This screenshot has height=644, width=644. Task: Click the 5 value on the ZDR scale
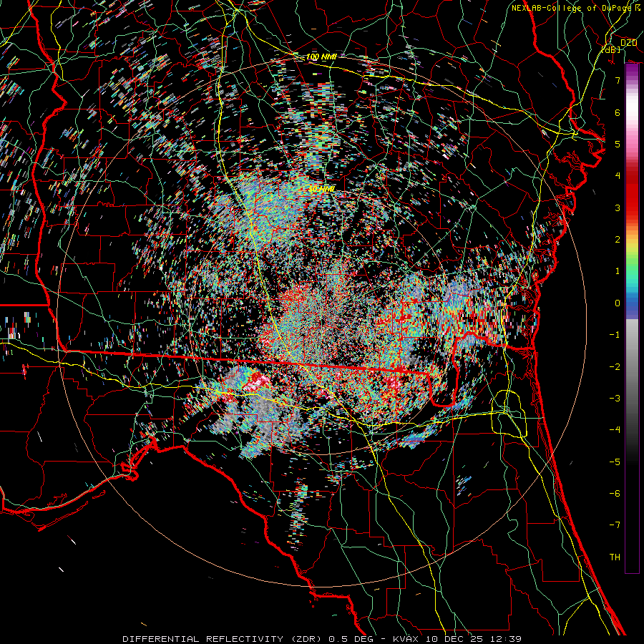(618, 144)
